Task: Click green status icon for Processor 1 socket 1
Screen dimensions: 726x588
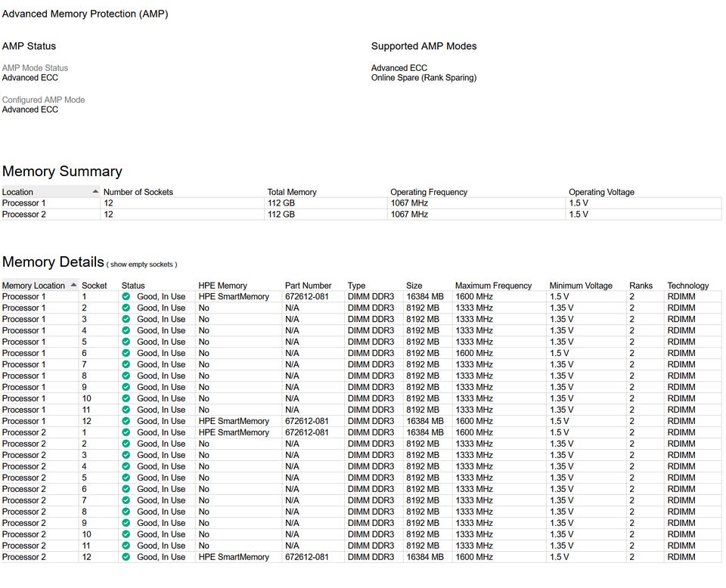Action: (126, 297)
